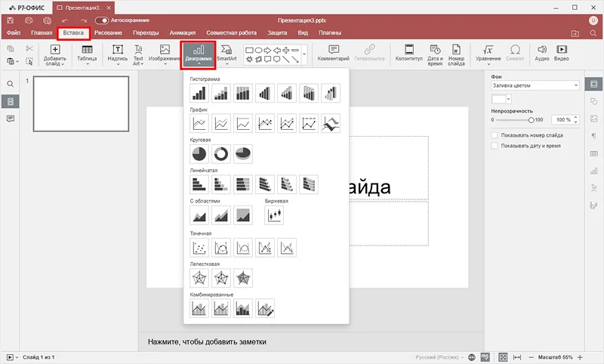Switch to Главная tab
Image resolution: width=604 pixels, height=364 pixels.
[x=42, y=32]
